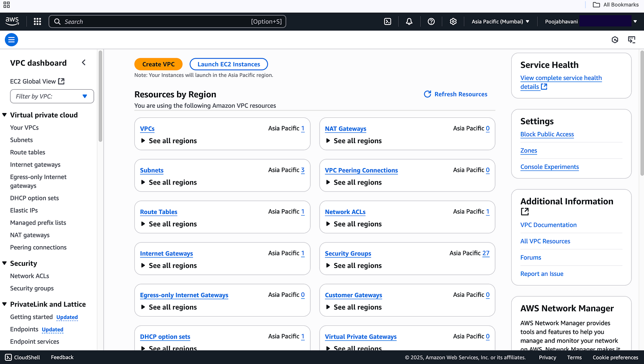Open the Report an Issue link
The height and width of the screenshot is (364, 644).
542,274
